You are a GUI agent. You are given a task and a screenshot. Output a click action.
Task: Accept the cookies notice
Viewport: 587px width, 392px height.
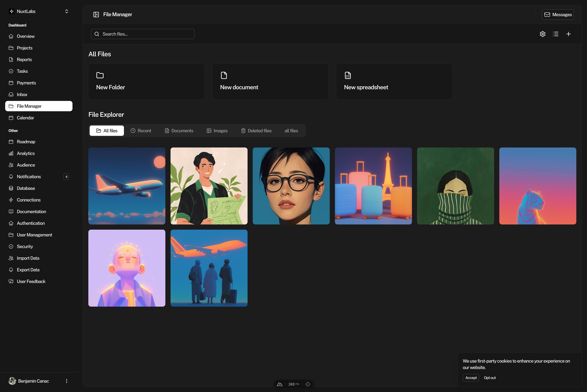pyautogui.click(x=471, y=378)
